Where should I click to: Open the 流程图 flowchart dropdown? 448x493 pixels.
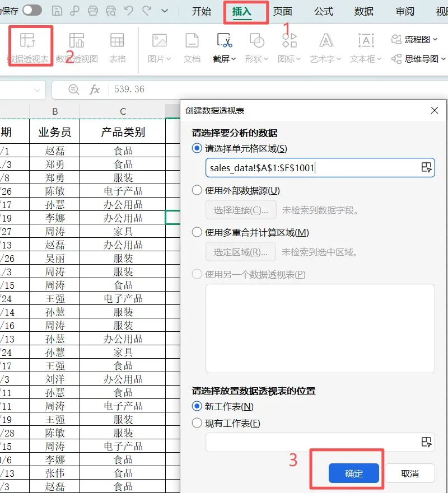point(414,39)
